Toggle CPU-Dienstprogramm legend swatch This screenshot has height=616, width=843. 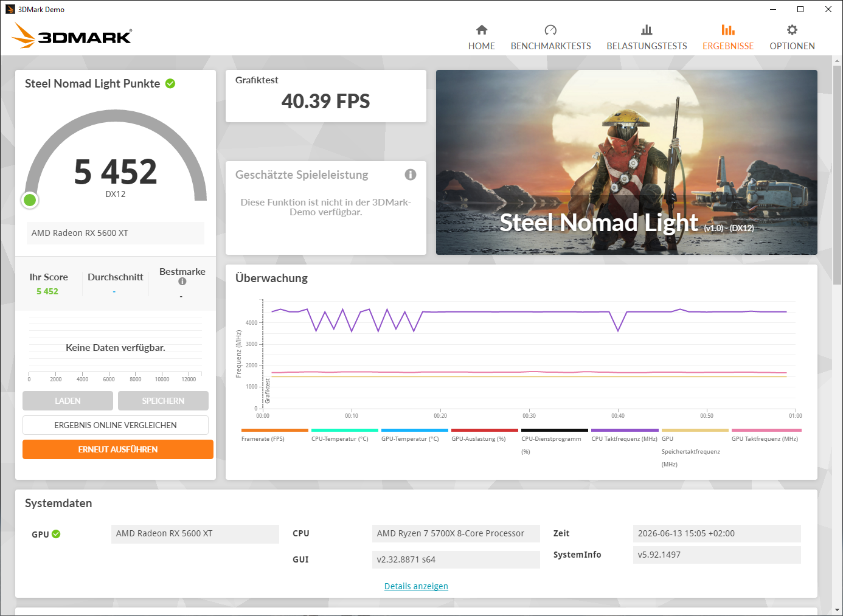555,430
